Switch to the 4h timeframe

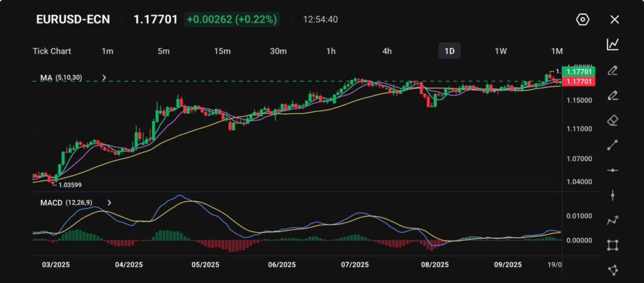(x=387, y=51)
